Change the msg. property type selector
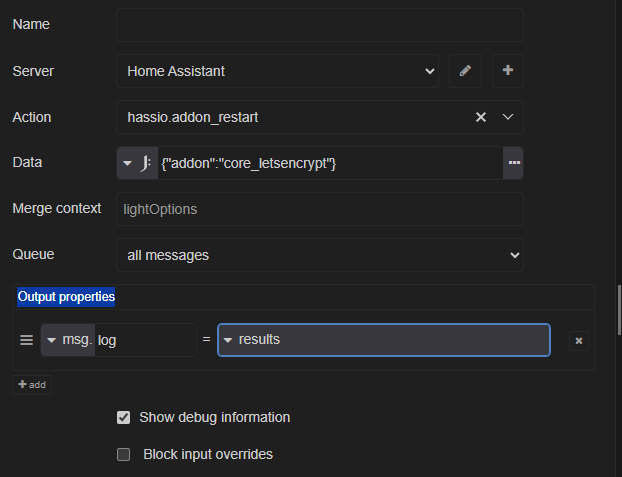622x477 pixels. click(x=67, y=340)
